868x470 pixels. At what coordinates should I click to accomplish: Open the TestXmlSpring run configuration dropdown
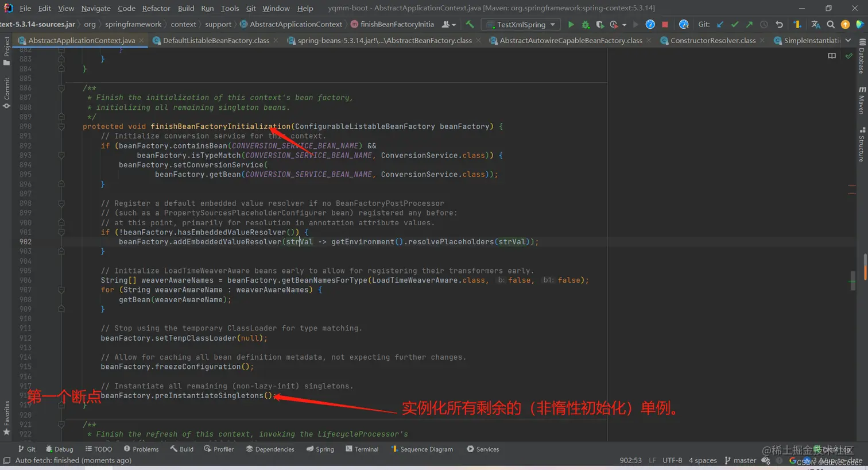521,25
